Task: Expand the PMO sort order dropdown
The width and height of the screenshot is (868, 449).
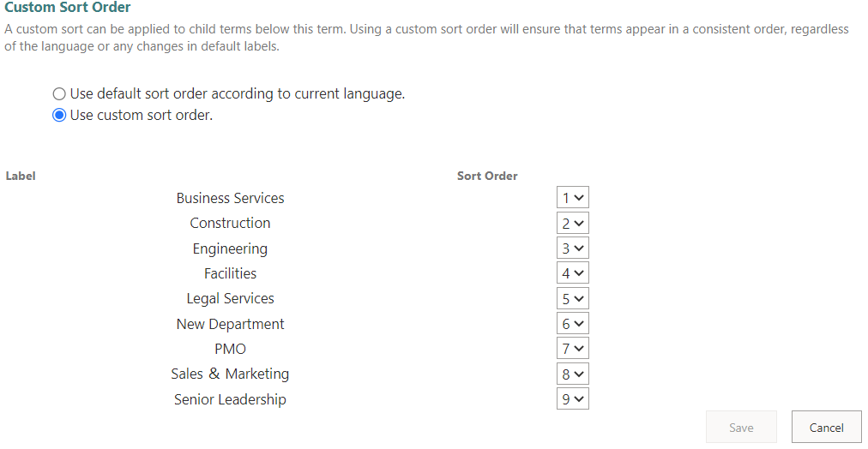Action: [572, 349]
